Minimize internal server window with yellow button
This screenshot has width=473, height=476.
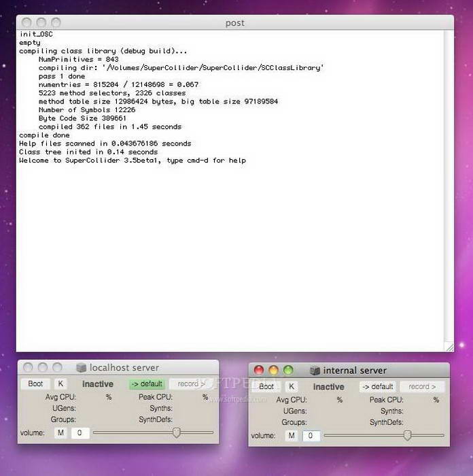point(273,370)
